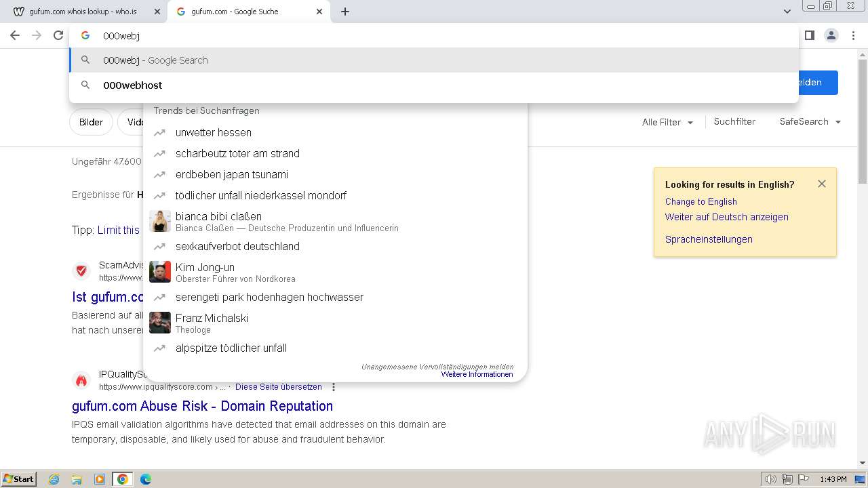Close the gufum.com Google Suche tab

coord(319,12)
